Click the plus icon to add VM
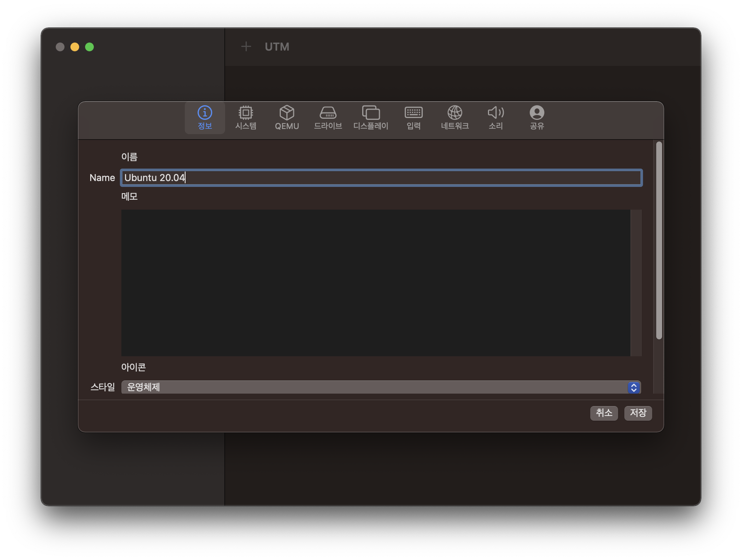The image size is (742, 560). (246, 47)
